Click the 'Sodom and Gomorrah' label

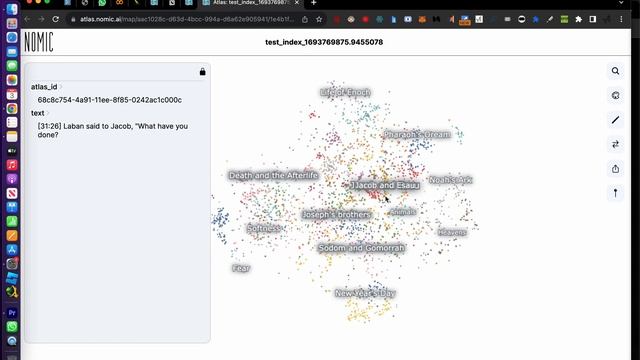tap(361, 248)
